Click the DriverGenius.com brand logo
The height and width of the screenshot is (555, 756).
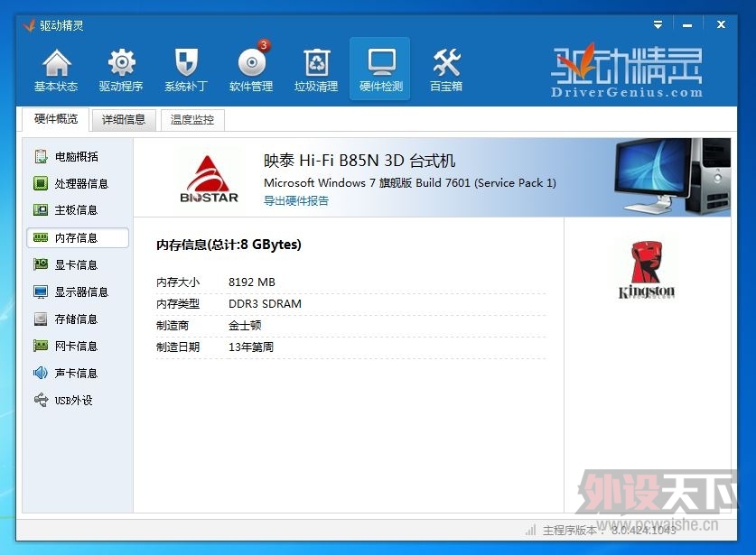point(626,71)
